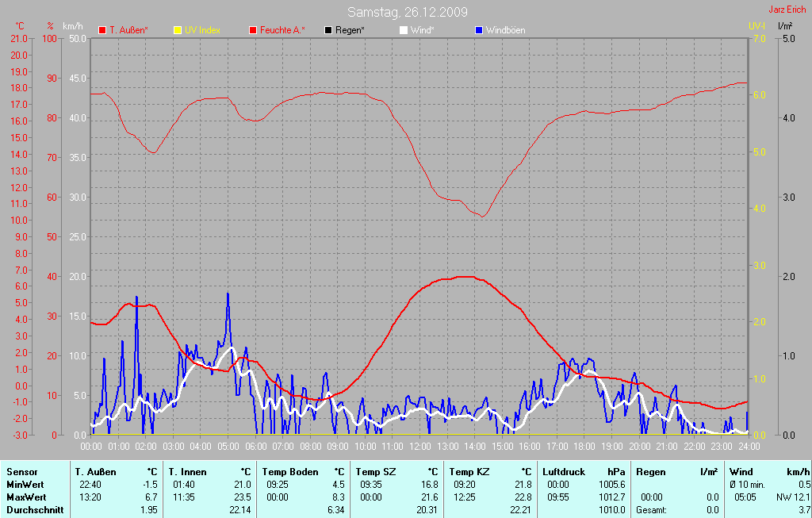Click the red T. Außen legend square
The image size is (812, 518).
(102, 30)
